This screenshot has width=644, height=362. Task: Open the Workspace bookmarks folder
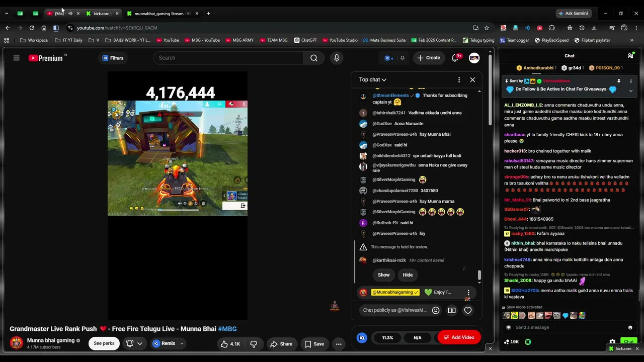34,40
